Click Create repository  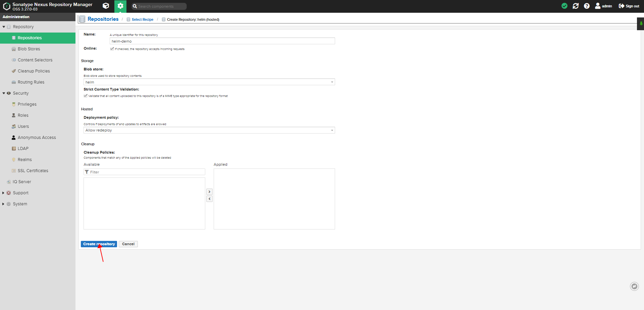pyautogui.click(x=99, y=244)
